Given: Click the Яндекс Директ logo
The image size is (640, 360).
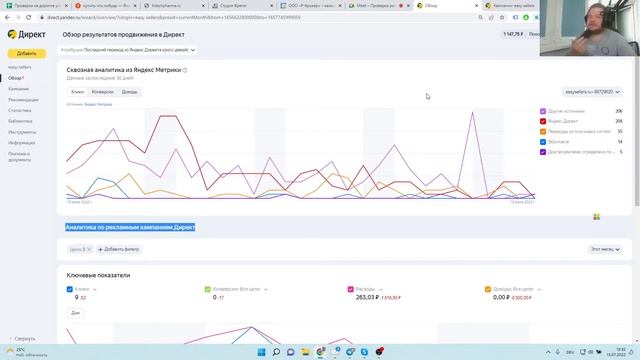Looking at the screenshot, I should pos(27,35).
